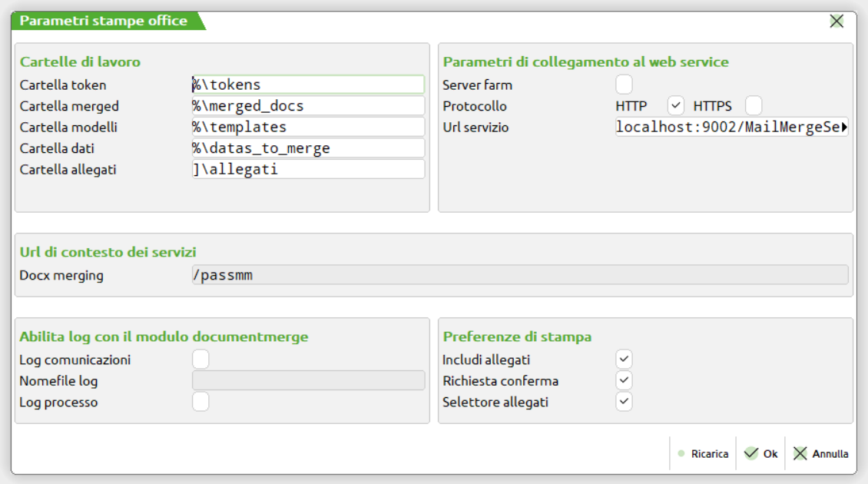Close the Parametri stampe office dialog

coord(837,22)
